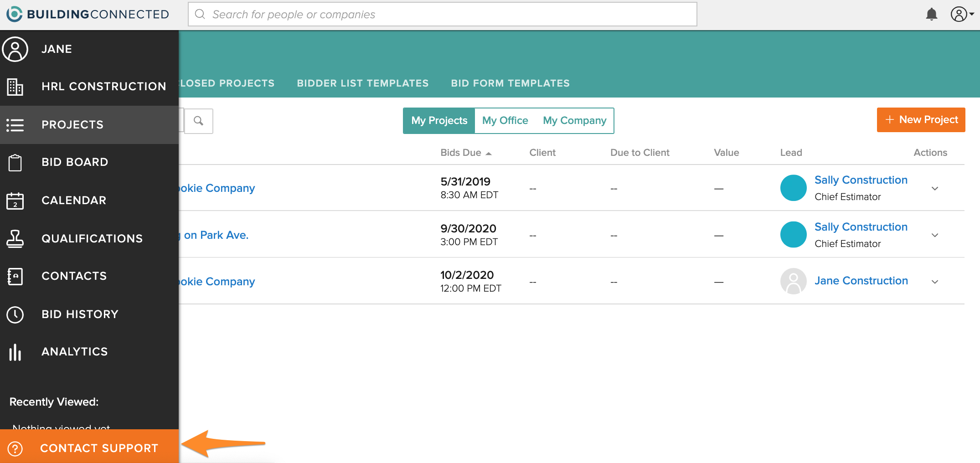Click the Contact Support button
This screenshot has width=980, height=463.
click(89, 448)
